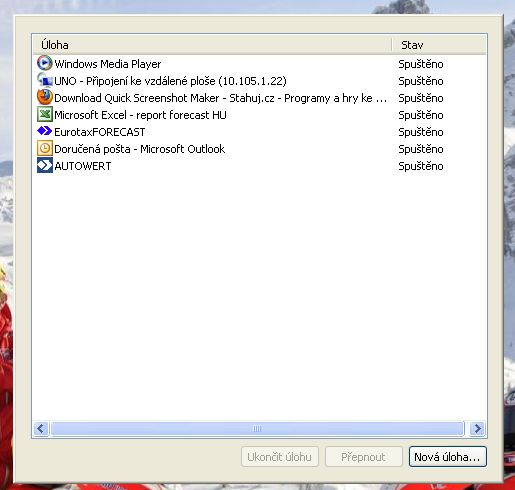Screen dimensions: 515x490
Task: Click the Spuštěno status for the Download Quick Screenshot Maker row
Action: coord(421,98)
